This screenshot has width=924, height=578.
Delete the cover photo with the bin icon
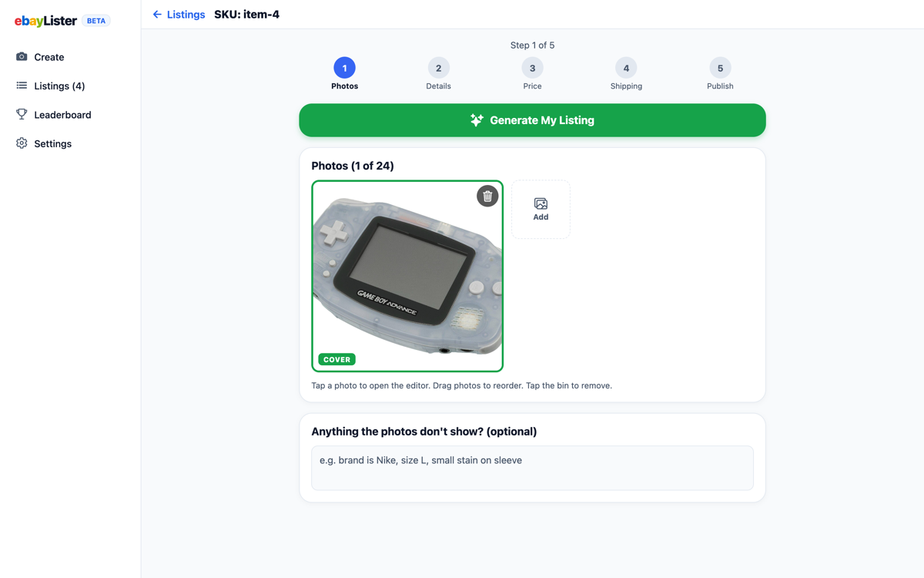(487, 197)
